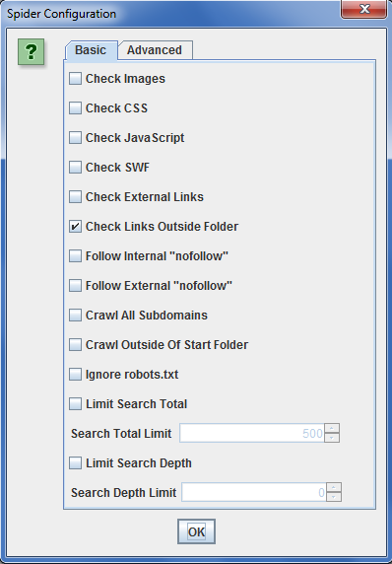Enable the Check Images checkbox
This screenshot has height=564, width=392.
pyautogui.click(x=75, y=79)
